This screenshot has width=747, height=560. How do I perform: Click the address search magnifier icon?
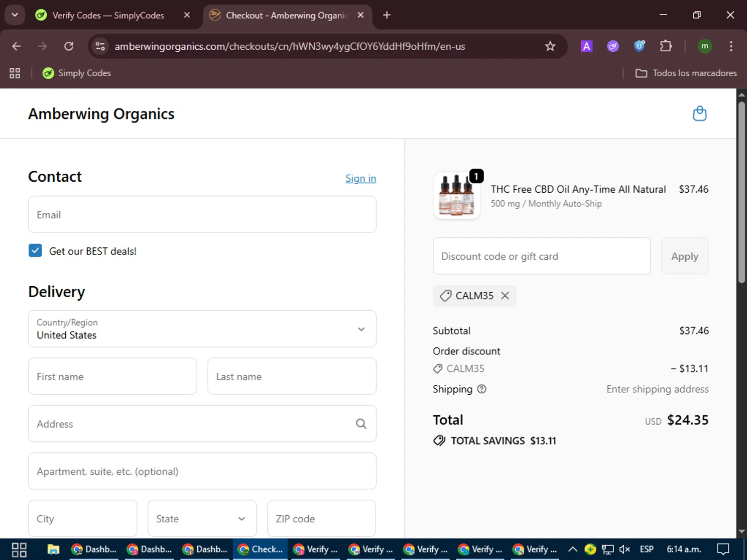click(x=361, y=424)
